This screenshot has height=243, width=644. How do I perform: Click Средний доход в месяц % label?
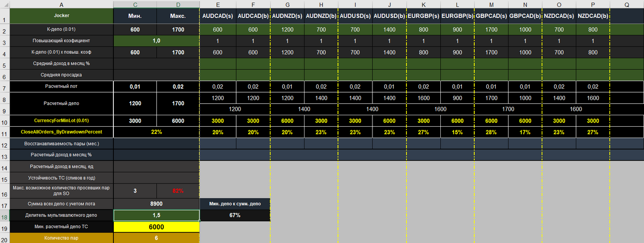pos(61,63)
